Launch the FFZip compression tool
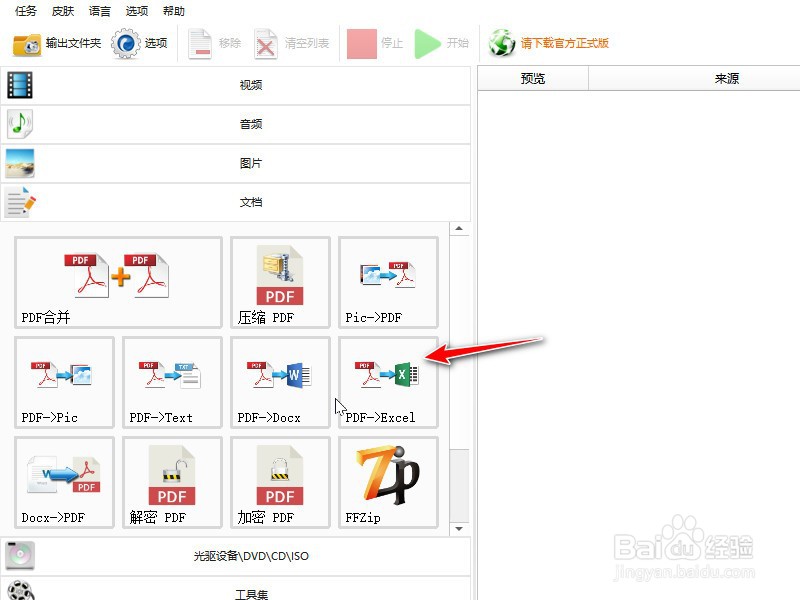This screenshot has width=800, height=600. pos(388,482)
